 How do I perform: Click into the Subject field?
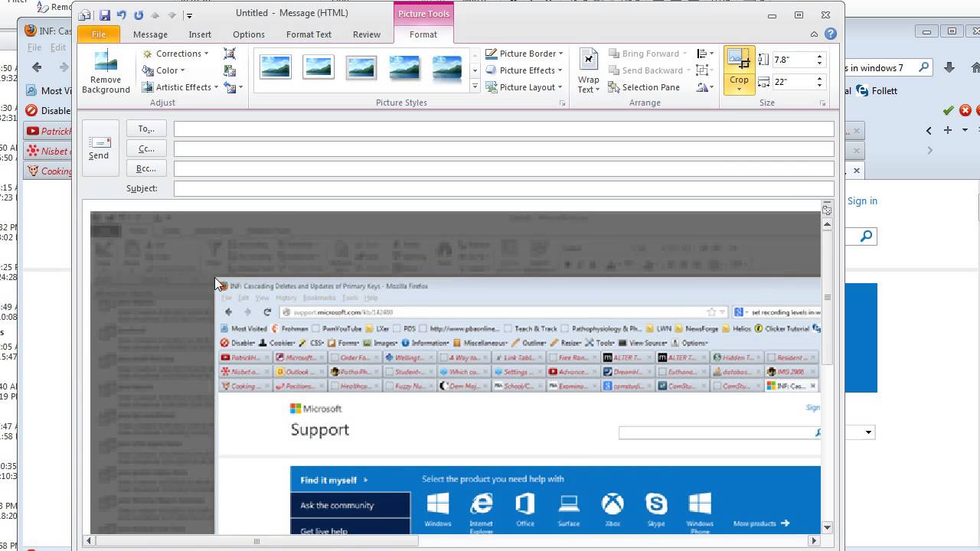(x=504, y=188)
